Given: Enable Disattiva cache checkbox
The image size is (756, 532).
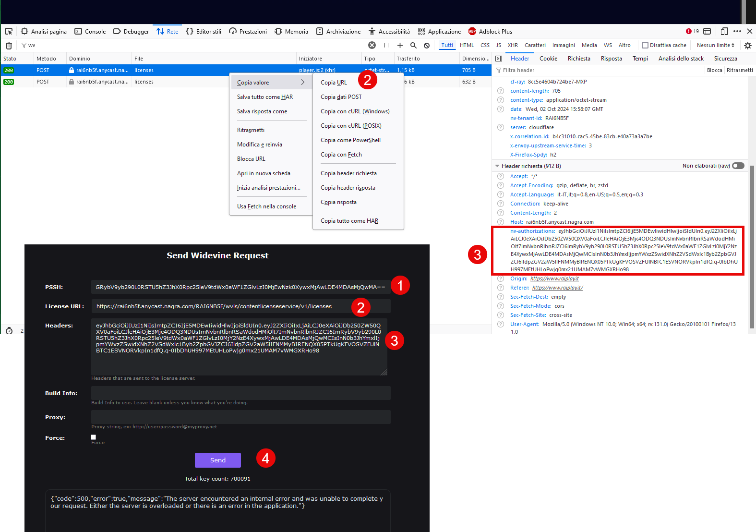Looking at the screenshot, I should [x=645, y=45].
